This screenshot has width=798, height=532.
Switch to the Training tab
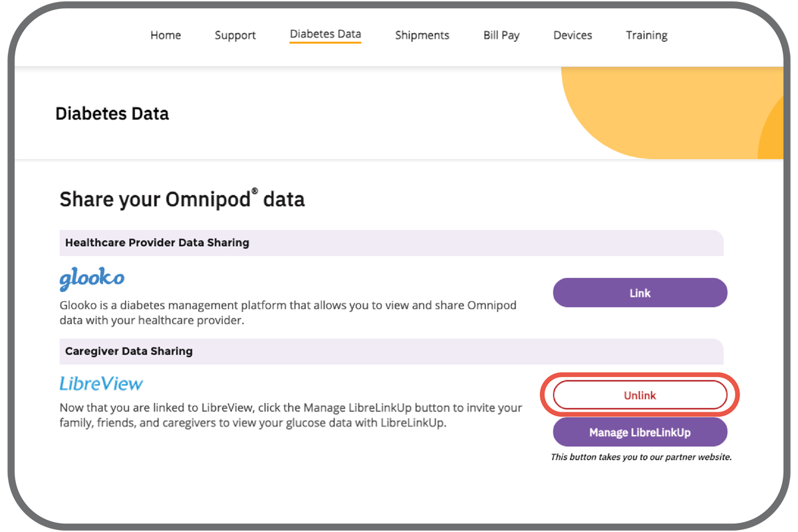click(646, 35)
